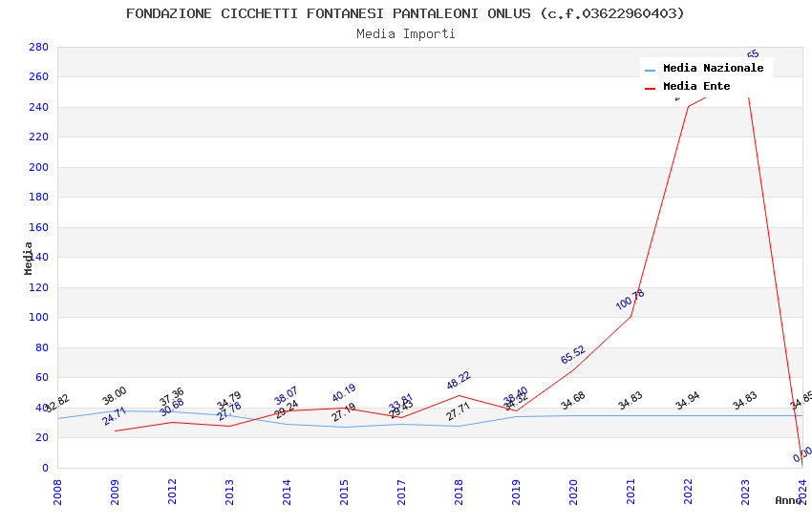This screenshot has height=525, width=812.
Task: Click the 37.36 data label
Action: (172, 397)
